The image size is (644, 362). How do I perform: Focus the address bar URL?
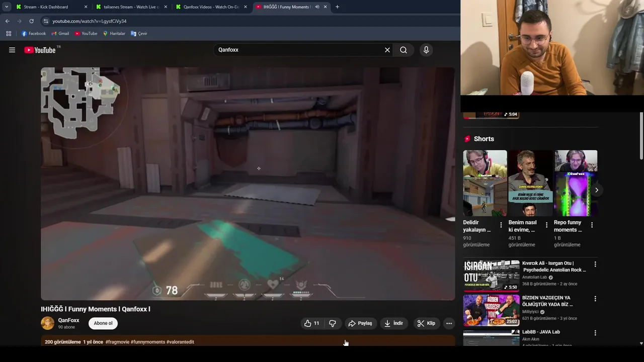click(90, 21)
